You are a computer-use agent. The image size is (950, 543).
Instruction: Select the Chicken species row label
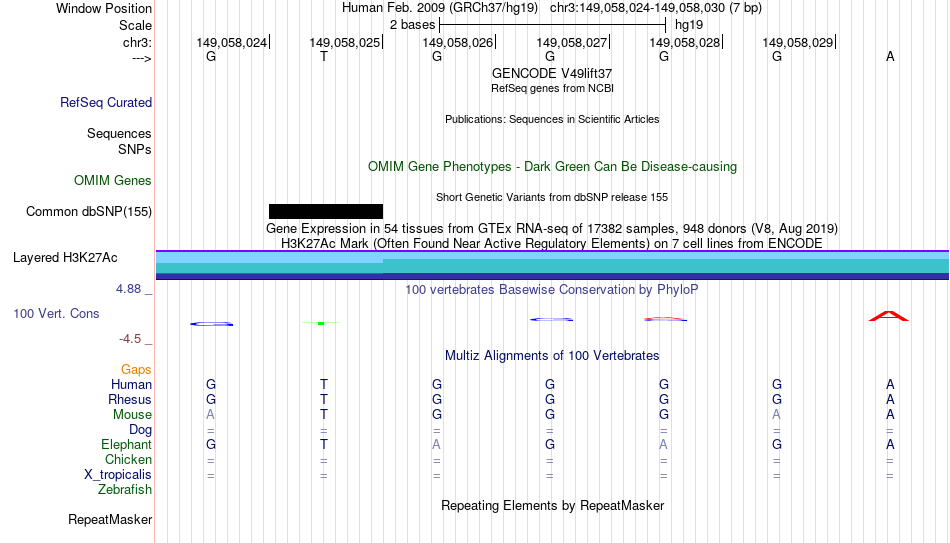coord(128,459)
